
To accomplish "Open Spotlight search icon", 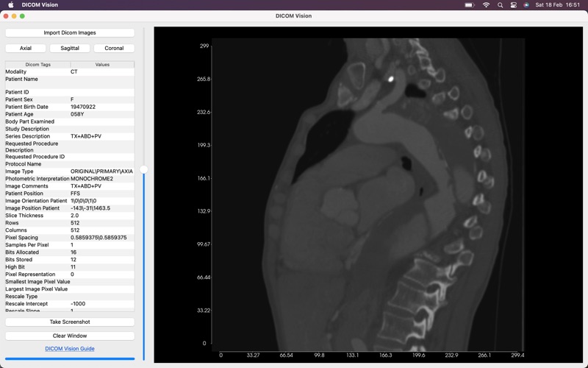I will tap(501, 5).
